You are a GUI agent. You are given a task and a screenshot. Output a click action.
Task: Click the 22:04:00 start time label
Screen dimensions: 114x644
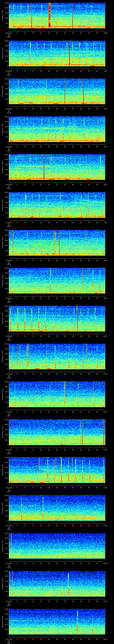point(9,147)
